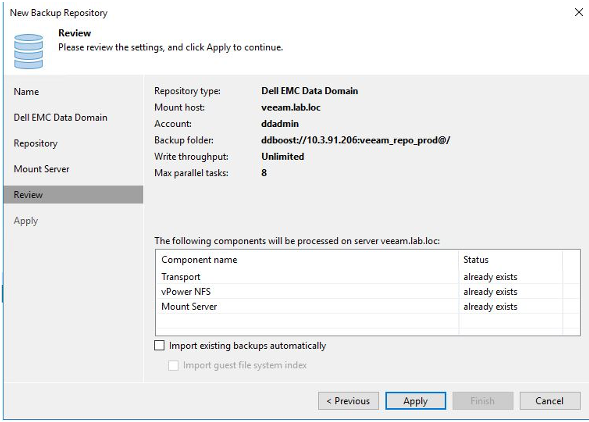Enable Import existing backups automatically checkbox
The image size is (589, 422).
[x=159, y=345]
